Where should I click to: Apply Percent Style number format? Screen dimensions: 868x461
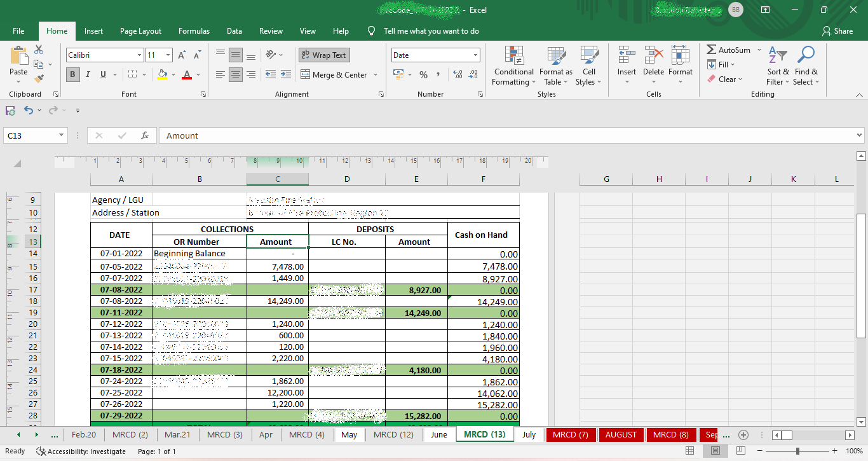pyautogui.click(x=423, y=74)
